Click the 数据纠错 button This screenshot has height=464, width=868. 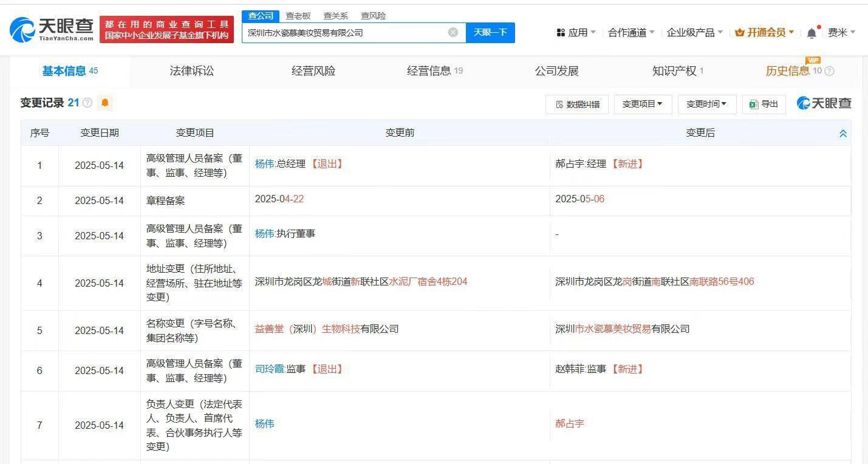[576, 103]
